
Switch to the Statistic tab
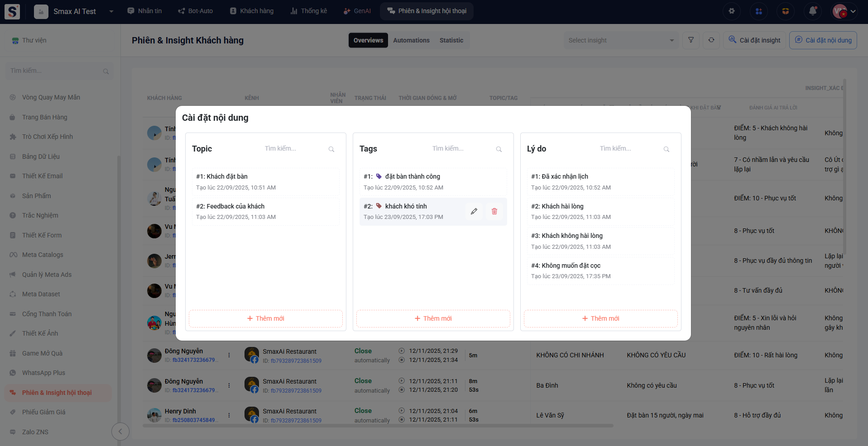451,40
